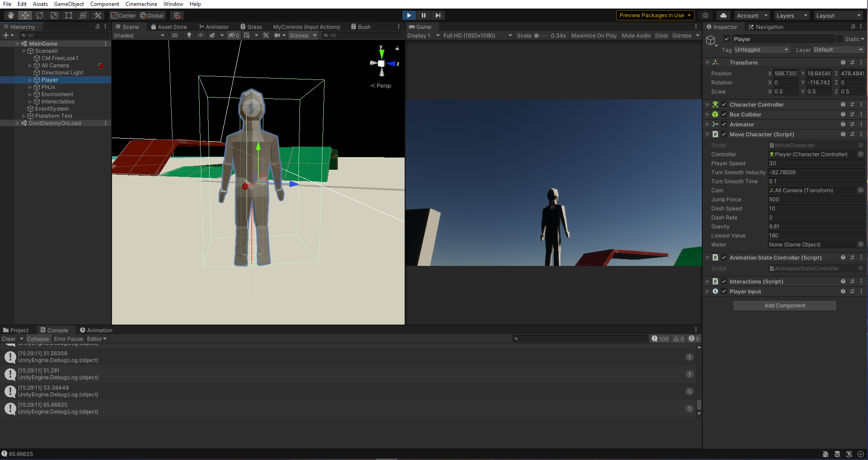Lock the Hierarchy panel with the padlock
868x460 pixels.
click(98, 27)
